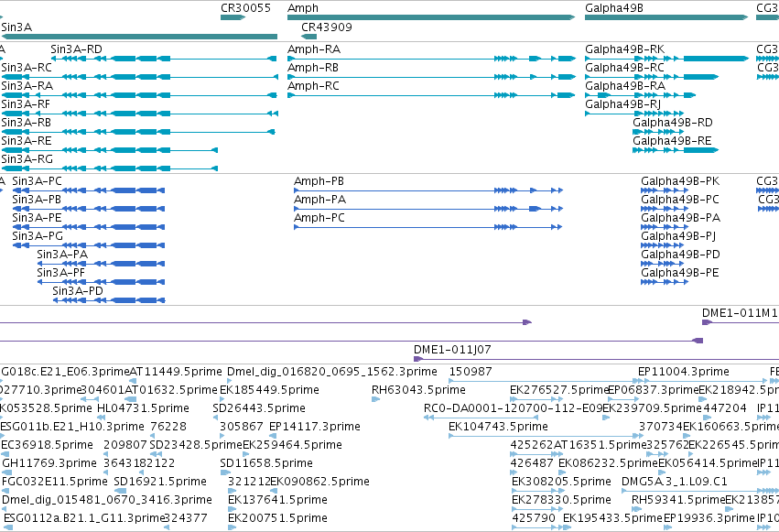Viewport: 779px width, 532px height.
Task: Click the Amph-RB transcript label
Action: pyautogui.click(x=313, y=68)
